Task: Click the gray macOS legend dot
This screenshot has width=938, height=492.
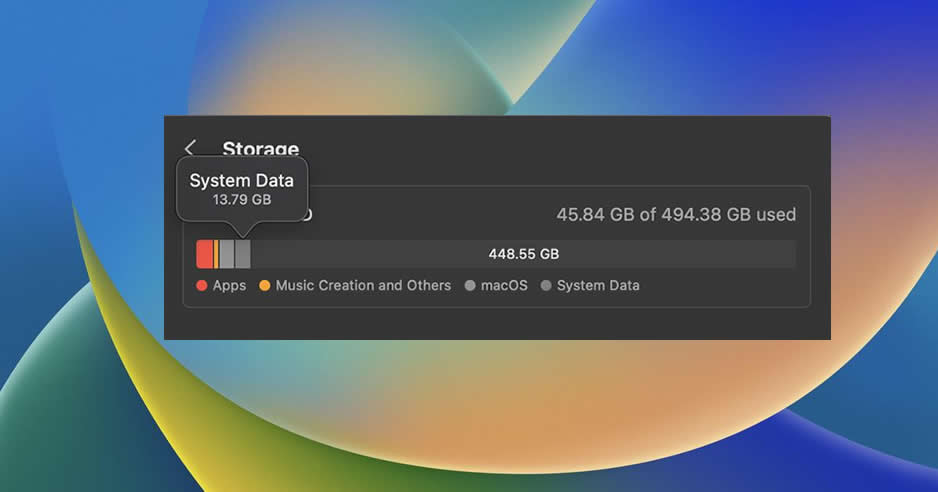Action: (x=470, y=286)
